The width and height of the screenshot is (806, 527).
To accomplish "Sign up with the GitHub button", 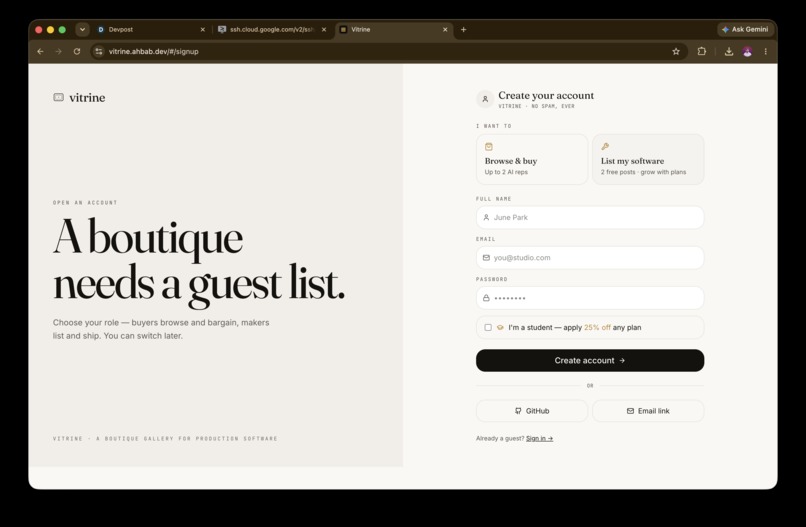I will [x=532, y=411].
